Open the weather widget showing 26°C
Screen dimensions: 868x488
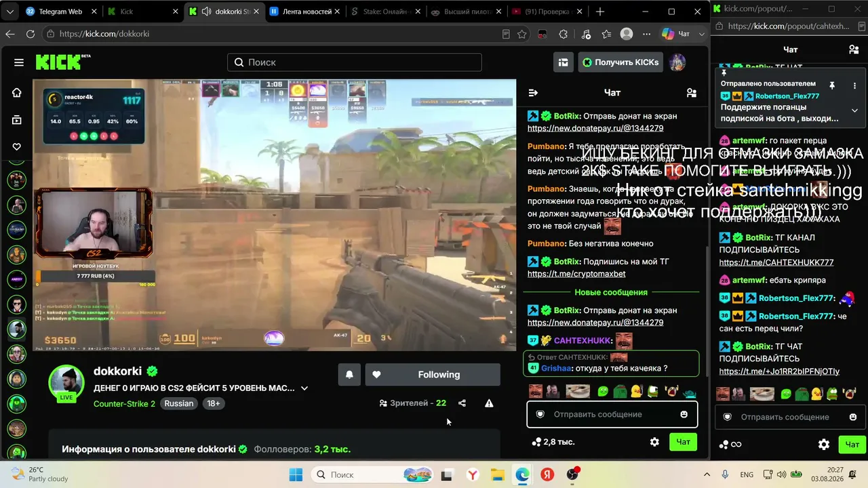point(39,474)
